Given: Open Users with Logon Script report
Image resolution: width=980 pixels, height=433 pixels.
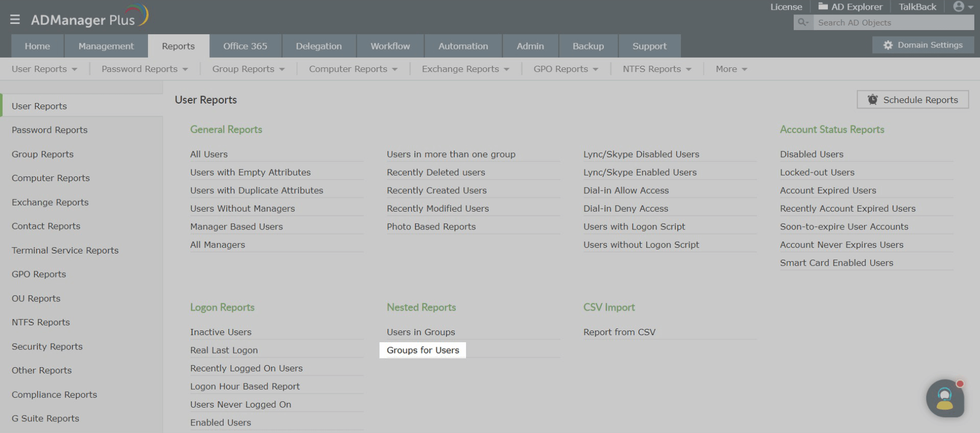Looking at the screenshot, I should point(634,226).
